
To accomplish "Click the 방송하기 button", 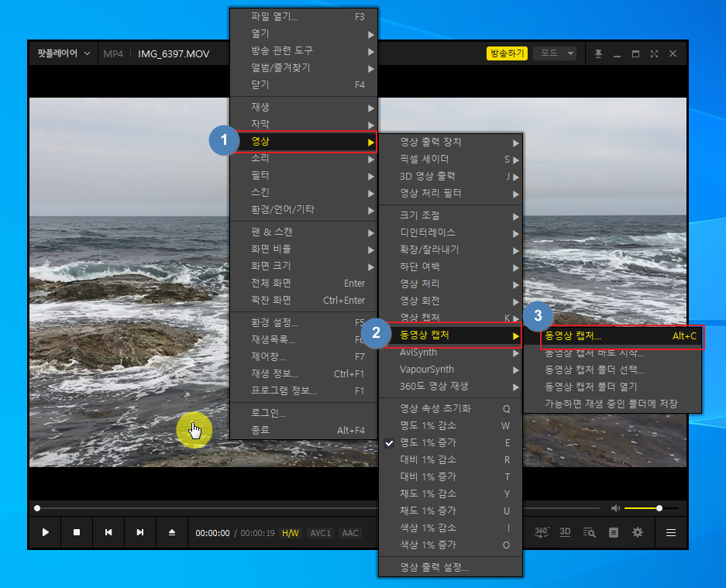I will (507, 53).
